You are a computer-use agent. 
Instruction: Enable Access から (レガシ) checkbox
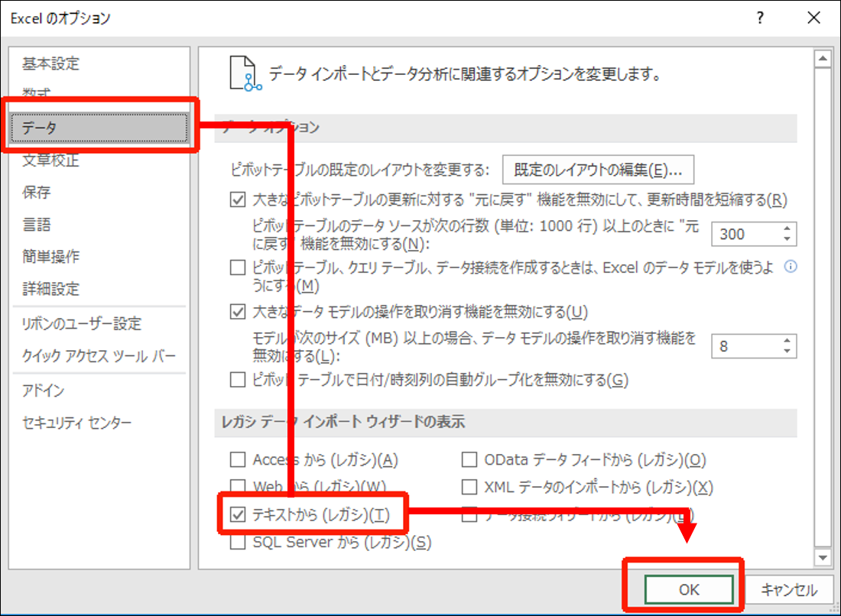click(x=238, y=459)
